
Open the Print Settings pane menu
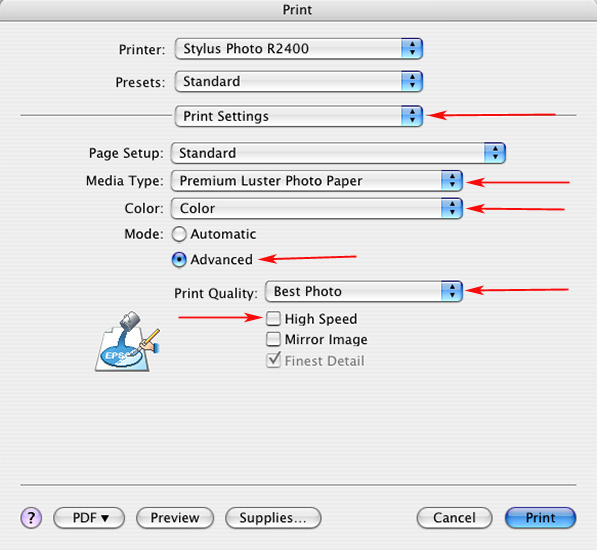(299, 116)
